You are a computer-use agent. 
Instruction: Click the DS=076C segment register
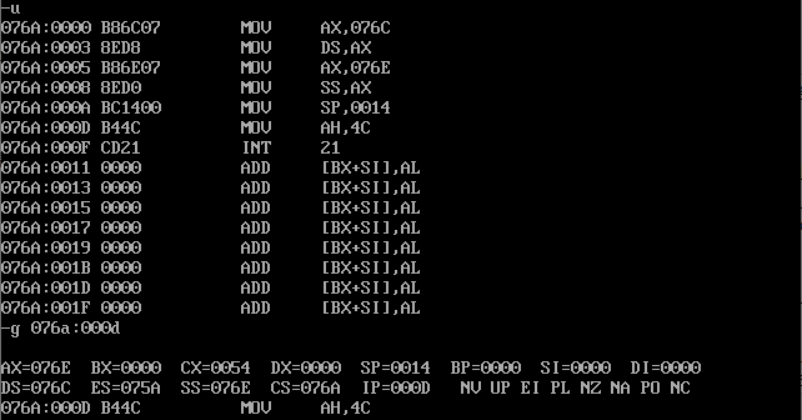point(36,388)
